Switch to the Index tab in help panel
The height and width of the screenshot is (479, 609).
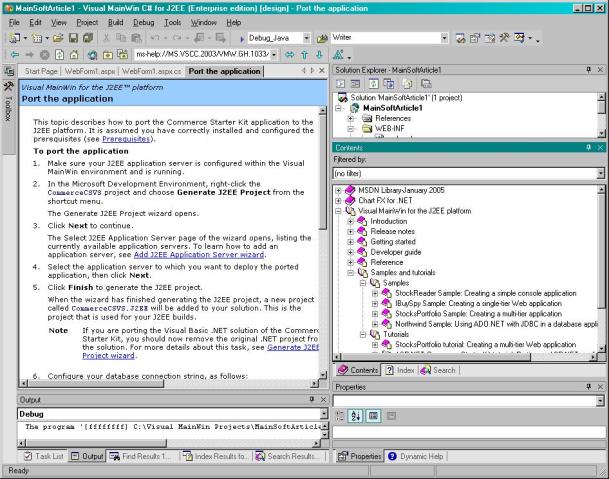[x=400, y=370]
